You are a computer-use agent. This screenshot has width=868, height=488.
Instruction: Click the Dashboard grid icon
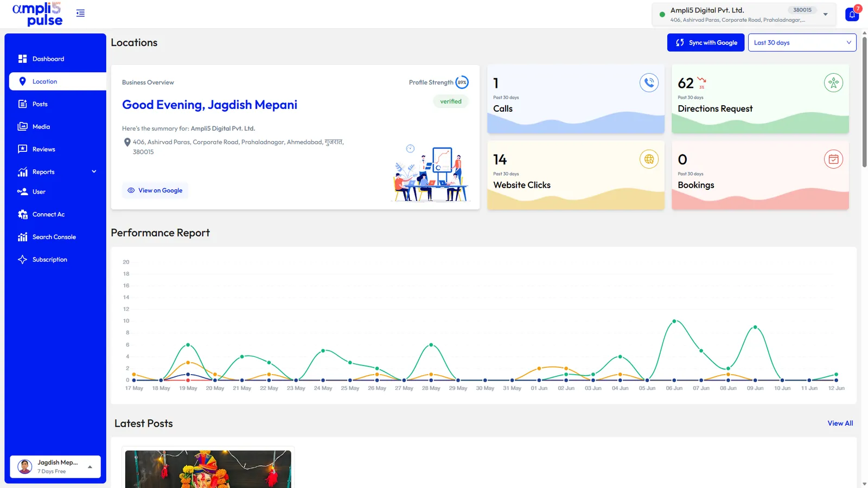pos(22,59)
